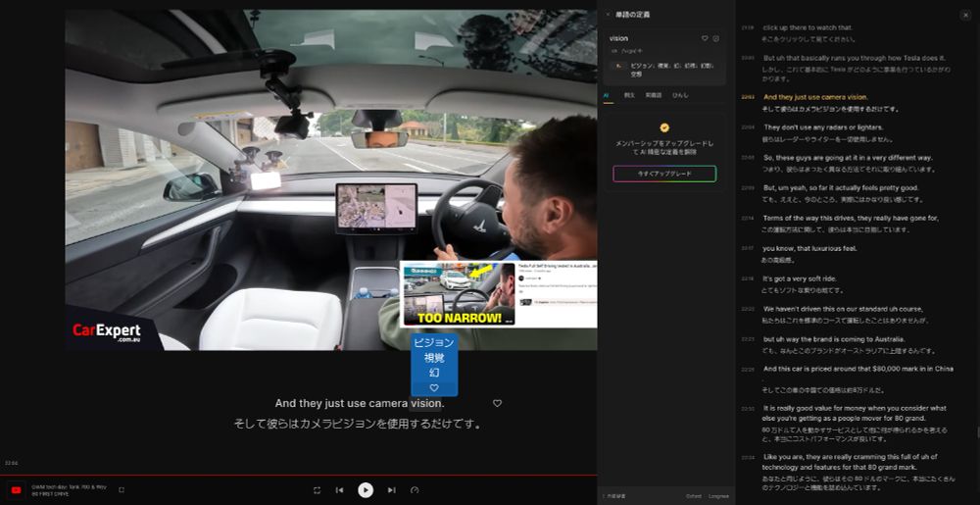Skip to the next subtitle line
This screenshot has width=980, height=505.
click(x=391, y=490)
